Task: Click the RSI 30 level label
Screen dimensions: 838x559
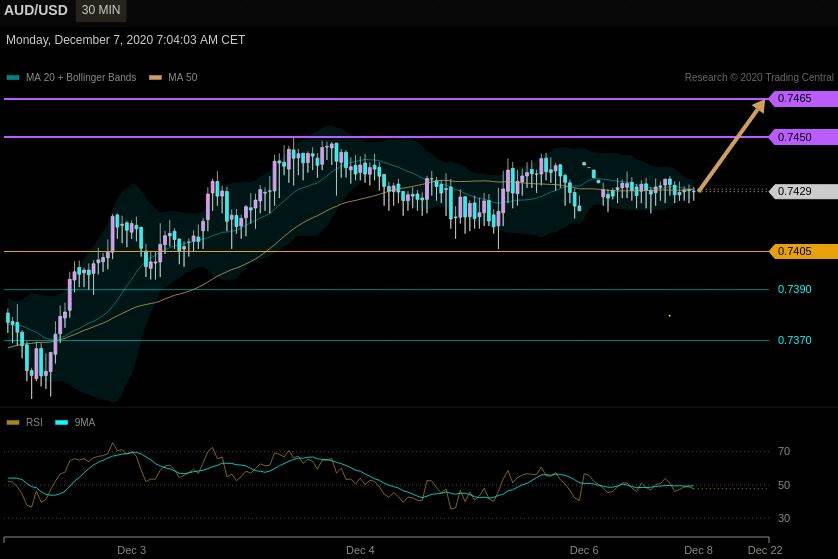Action: click(x=783, y=518)
